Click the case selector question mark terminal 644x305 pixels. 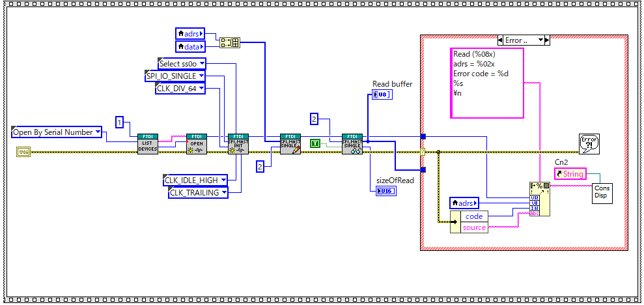tap(423, 152)
